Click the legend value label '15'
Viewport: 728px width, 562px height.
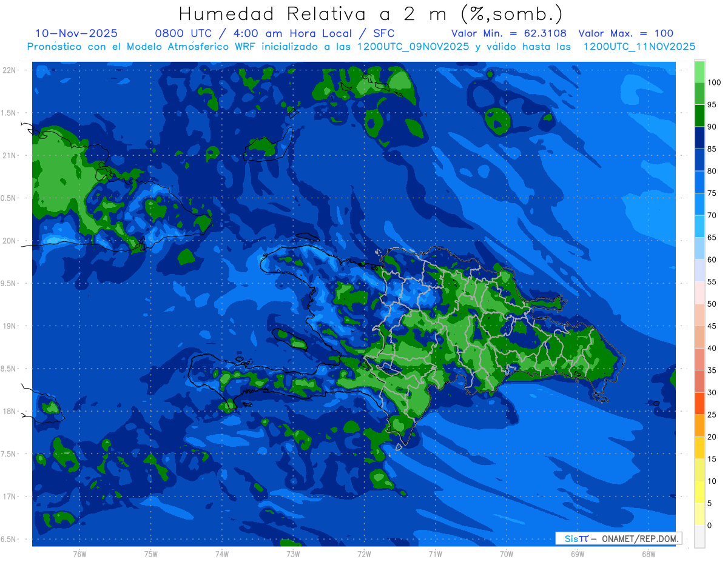pos(712,459)
